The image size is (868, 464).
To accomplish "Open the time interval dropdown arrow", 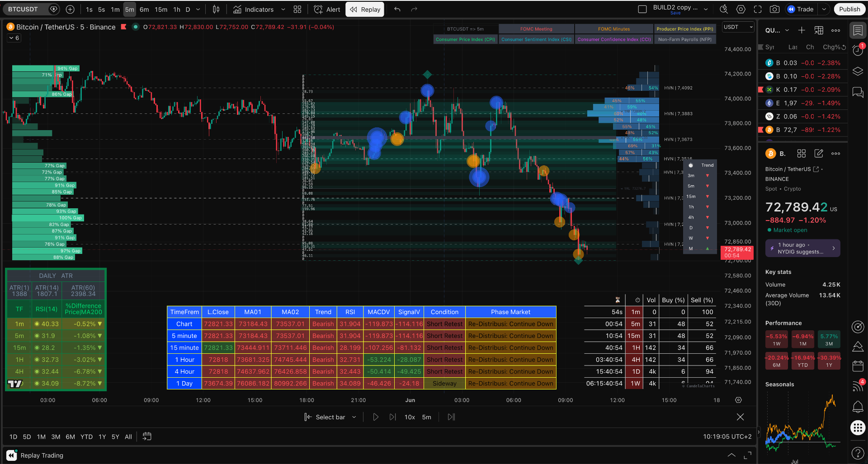I will click(198, 9).
